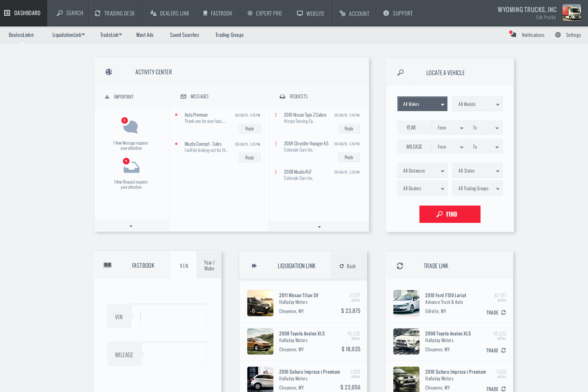Expand the All States dropdown

pyautogui.click(x=477, y=171)
